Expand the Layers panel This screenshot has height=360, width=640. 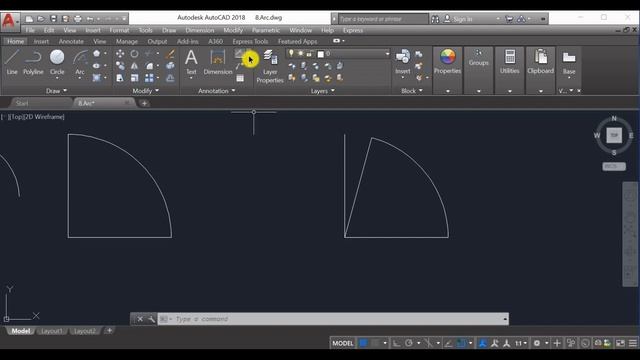(322, 91)
